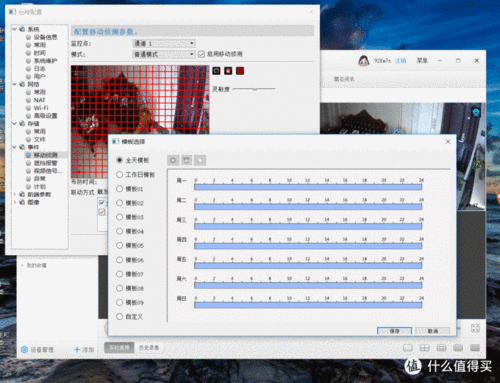Open 萤石资讯 tab in main window
Image resolution: width=500 pixels, height=383 pixels.
344,79
